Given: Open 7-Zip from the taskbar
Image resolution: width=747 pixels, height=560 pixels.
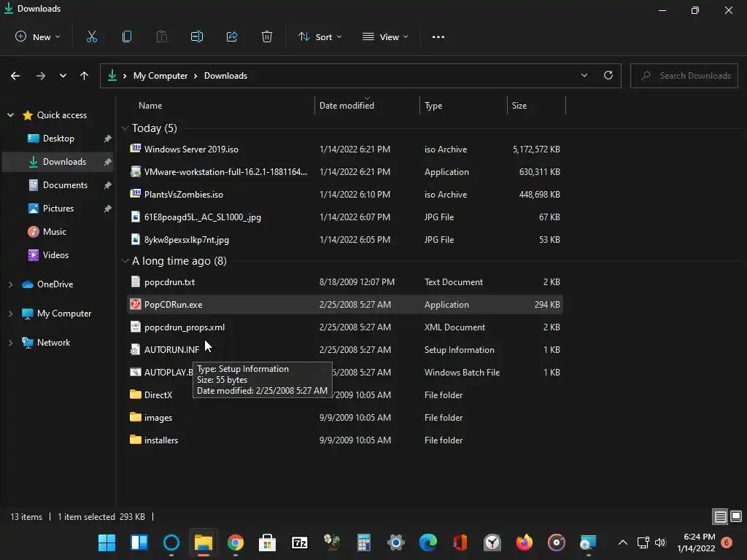Looking at the screenshot, I should point(300,542).
